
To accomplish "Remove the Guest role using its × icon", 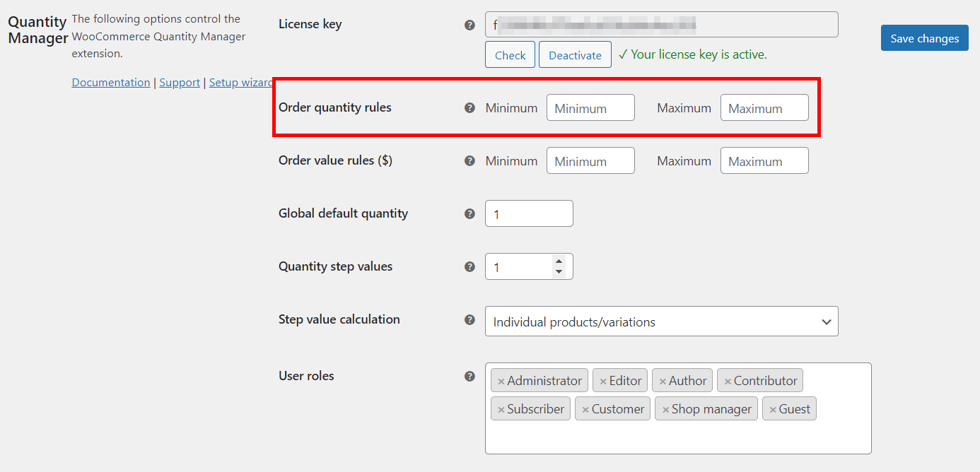I will pyautogui.click(x=774, y=408).
